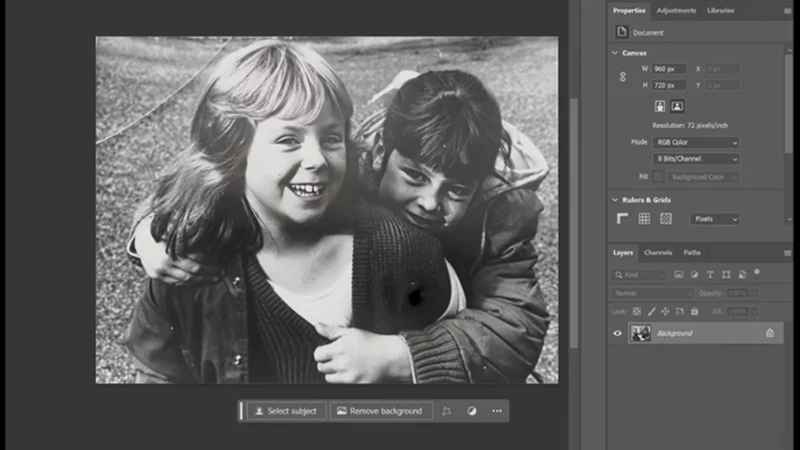The image size is (800, 450).
Task: Click the adjustment circle icon in task bar
Action: [x=471, y=411]
